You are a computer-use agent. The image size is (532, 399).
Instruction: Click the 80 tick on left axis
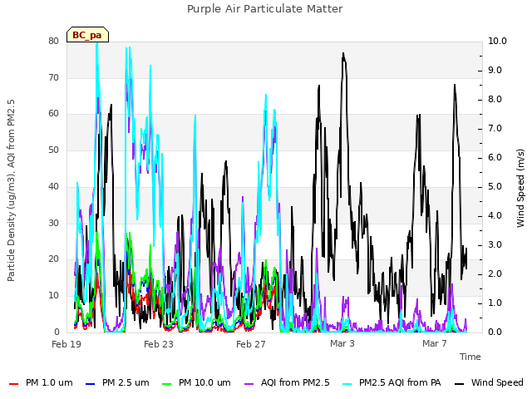pyautogui.click(x=53, y=41)
